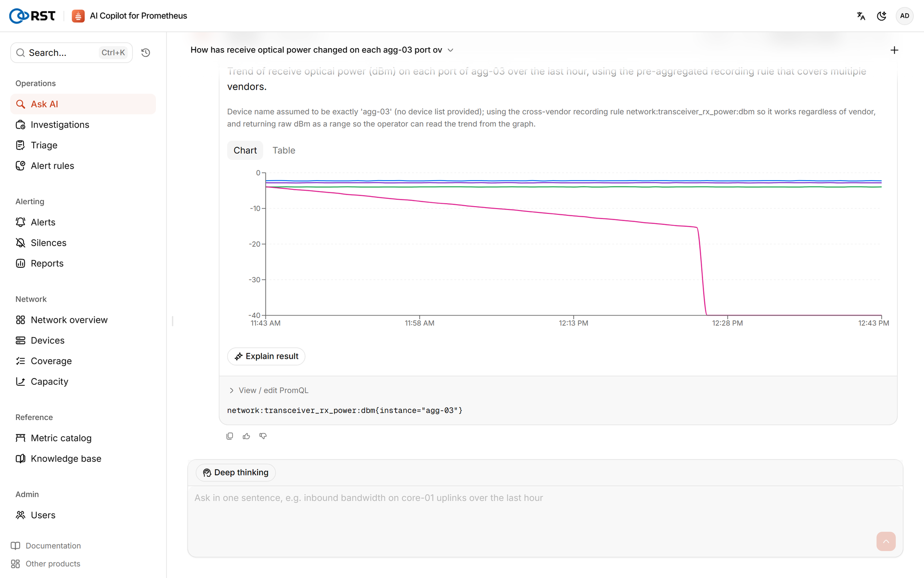Give thumbs up to the answer

[246, 436]
